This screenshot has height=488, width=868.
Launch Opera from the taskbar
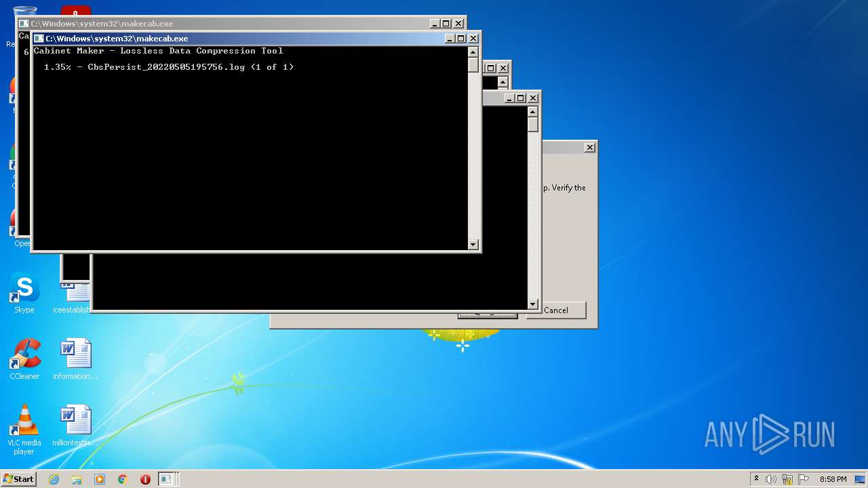145,479
